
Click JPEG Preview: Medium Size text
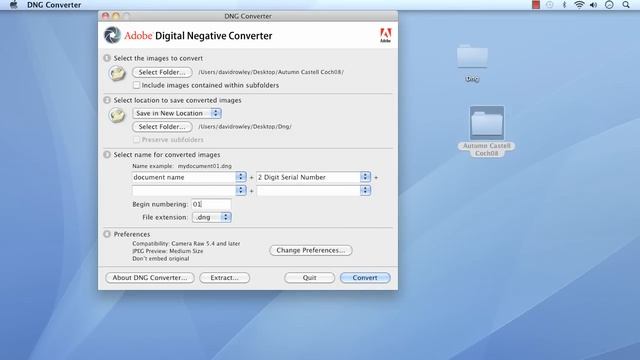point(167,251)
